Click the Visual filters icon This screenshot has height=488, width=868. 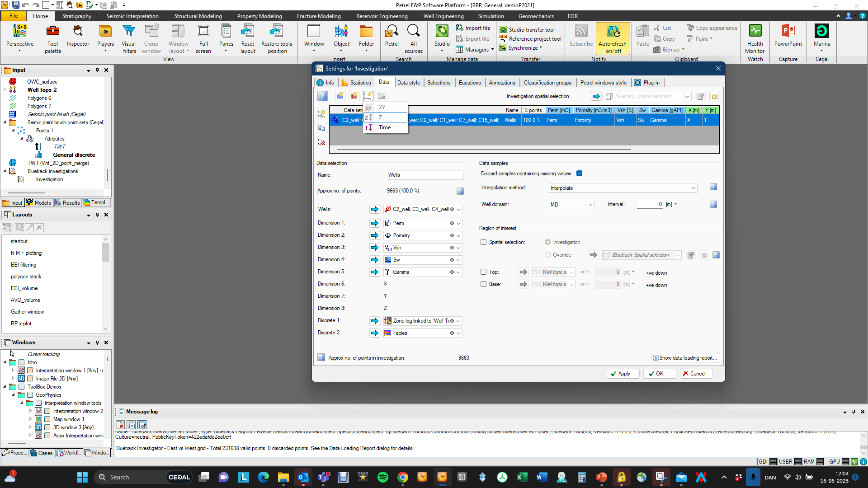129,39
